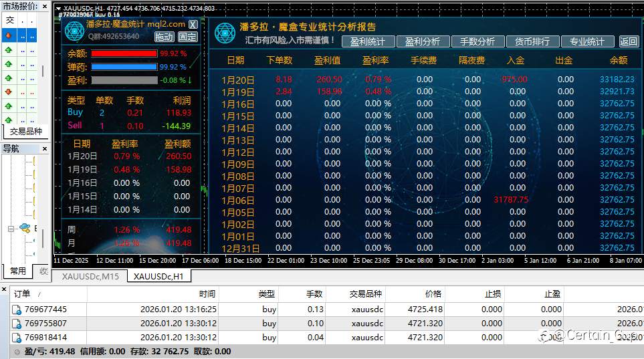
Task: Click the 1月12日 date row in report
Action: pos(238,152)
